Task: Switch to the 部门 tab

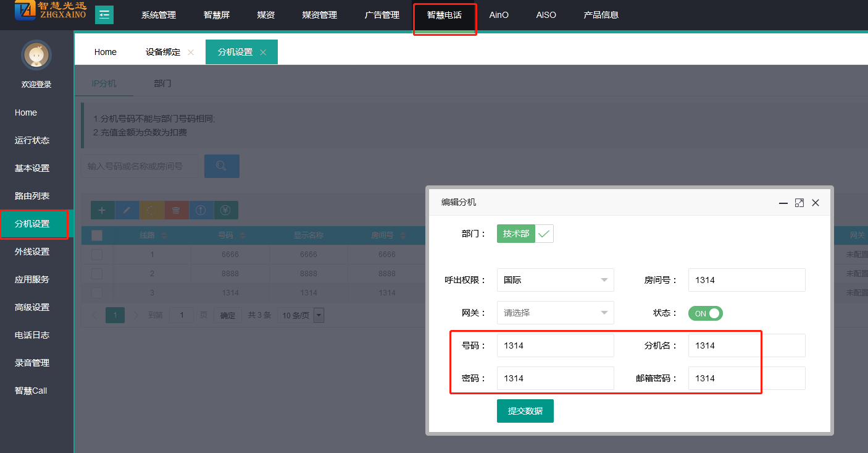Action: click(162, 83)
